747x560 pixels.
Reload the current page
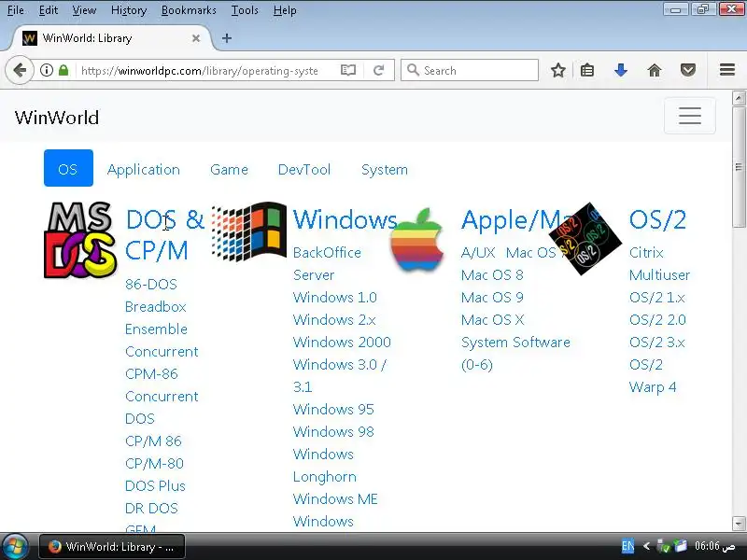379,71
